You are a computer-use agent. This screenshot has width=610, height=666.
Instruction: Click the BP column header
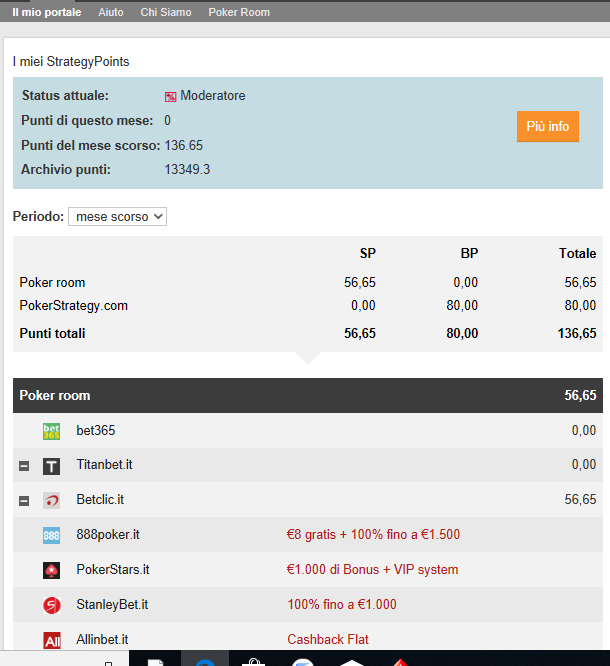[x=469, y=253]
